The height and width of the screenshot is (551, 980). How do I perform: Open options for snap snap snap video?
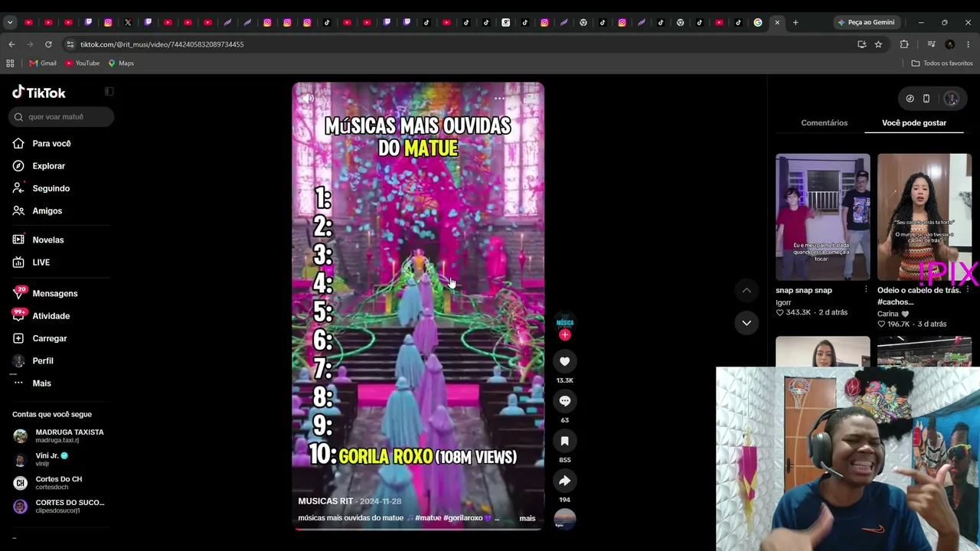click(866, 290)
